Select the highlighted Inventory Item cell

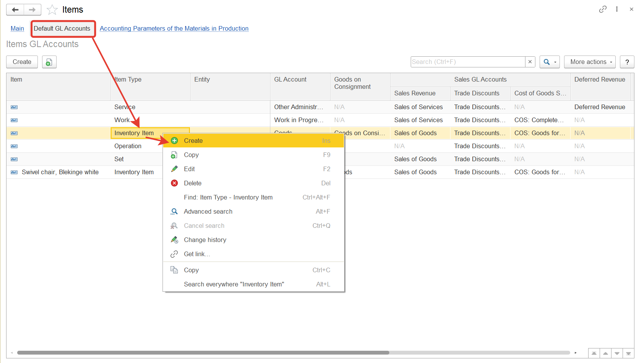[x=150, y=133]
